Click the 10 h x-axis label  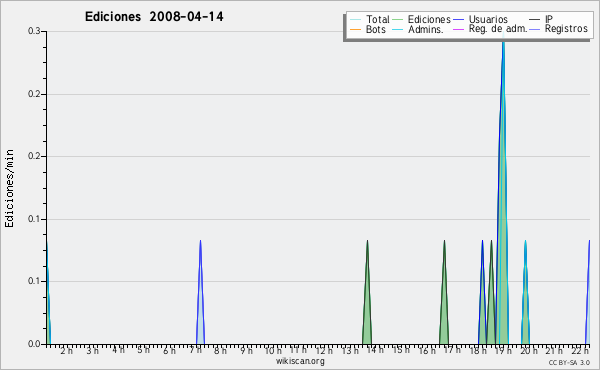click(273, 351)
